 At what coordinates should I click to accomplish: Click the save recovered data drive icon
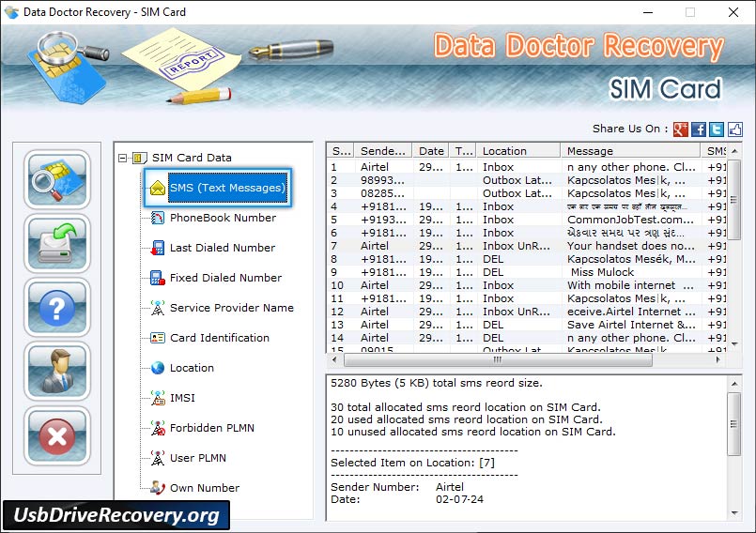(x=57, y=243)
